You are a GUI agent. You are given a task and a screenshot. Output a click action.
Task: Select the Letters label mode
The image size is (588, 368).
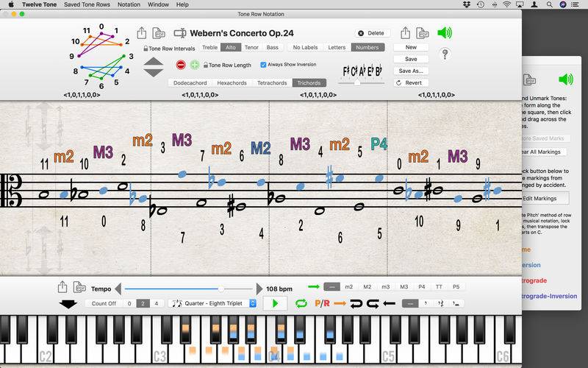[x=337, y=47]
